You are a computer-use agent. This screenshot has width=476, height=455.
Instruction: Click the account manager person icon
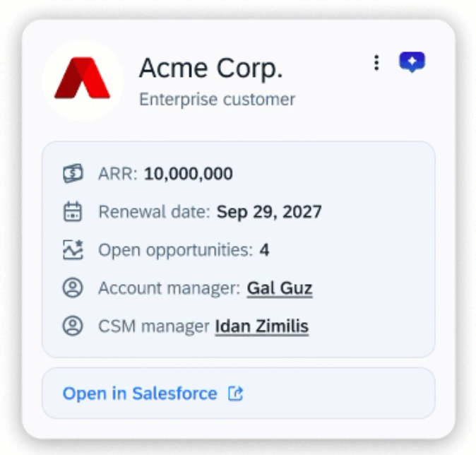click(73, 288)
